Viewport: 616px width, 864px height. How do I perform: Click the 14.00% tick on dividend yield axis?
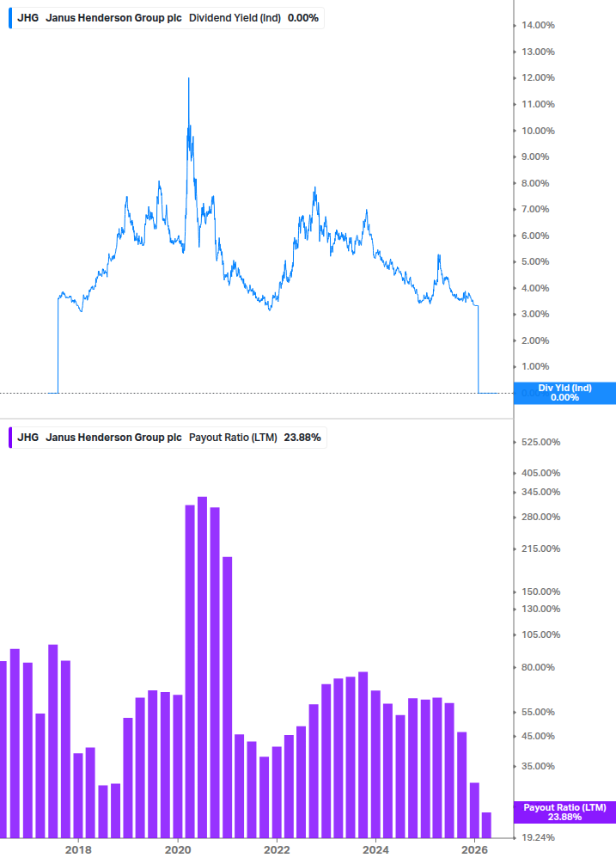click(x=538, y=25)
